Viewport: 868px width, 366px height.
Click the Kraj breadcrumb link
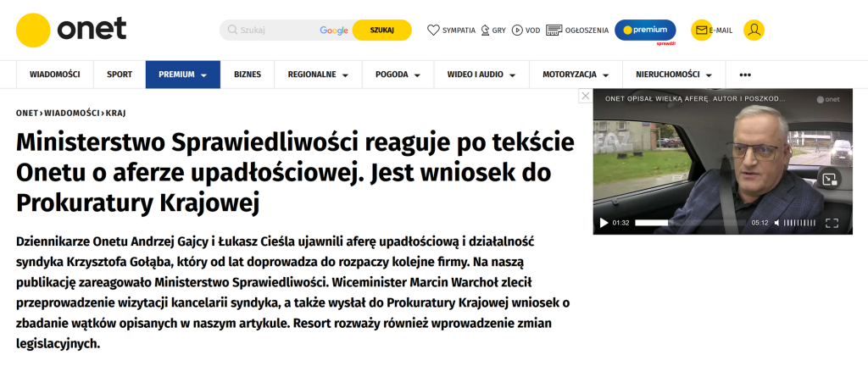(x=116, y=113)
